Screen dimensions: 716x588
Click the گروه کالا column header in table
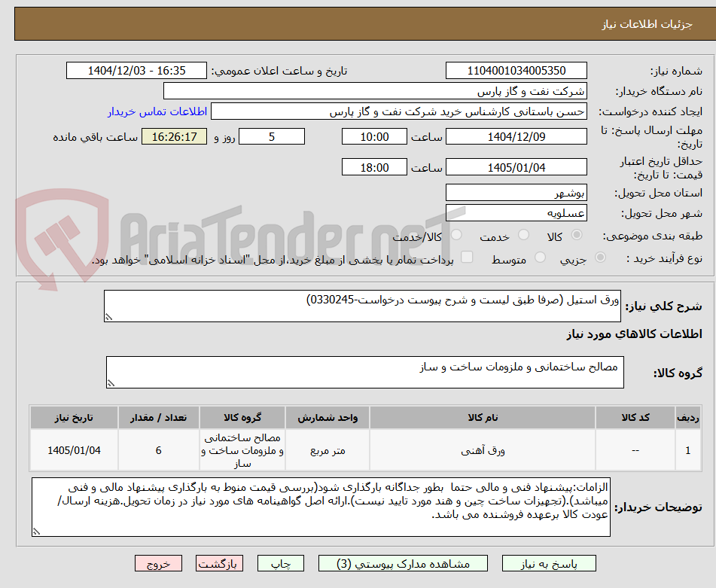pos(242,417)
